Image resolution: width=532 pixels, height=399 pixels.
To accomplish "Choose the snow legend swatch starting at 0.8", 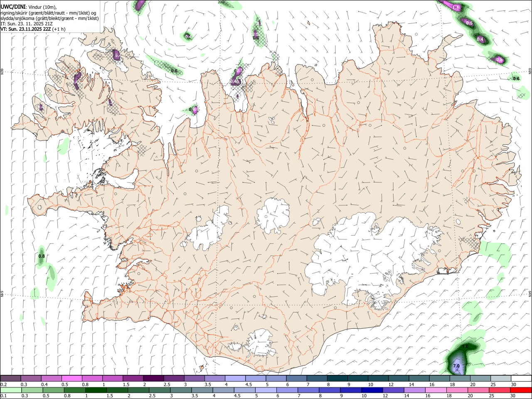I will point(92,378).
